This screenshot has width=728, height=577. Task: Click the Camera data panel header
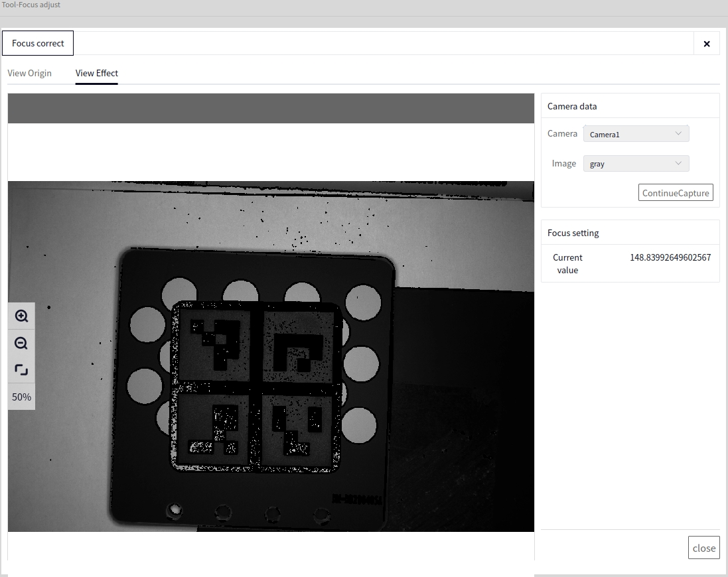[x=630, y=106]
